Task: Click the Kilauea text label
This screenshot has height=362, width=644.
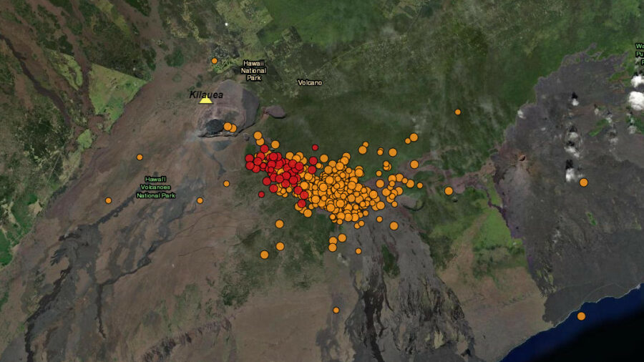Action: pos(206,94)
